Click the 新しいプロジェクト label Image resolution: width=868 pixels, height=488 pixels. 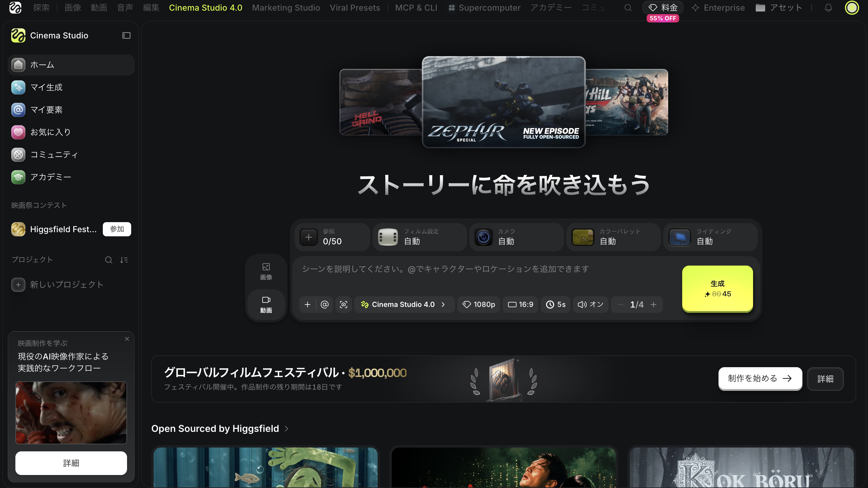coord(67,285)
